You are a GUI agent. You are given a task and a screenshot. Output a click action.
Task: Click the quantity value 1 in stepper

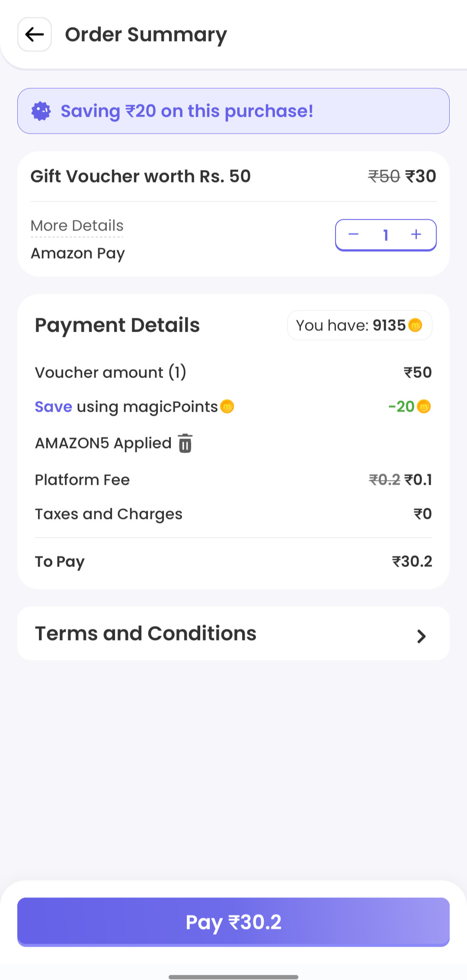385,235
